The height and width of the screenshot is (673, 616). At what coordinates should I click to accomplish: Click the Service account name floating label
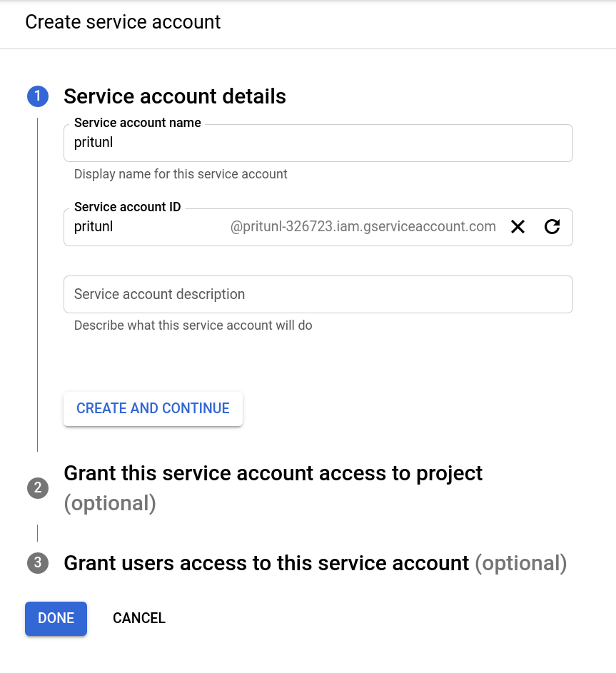pyautogui.click(x=138, y=123)
